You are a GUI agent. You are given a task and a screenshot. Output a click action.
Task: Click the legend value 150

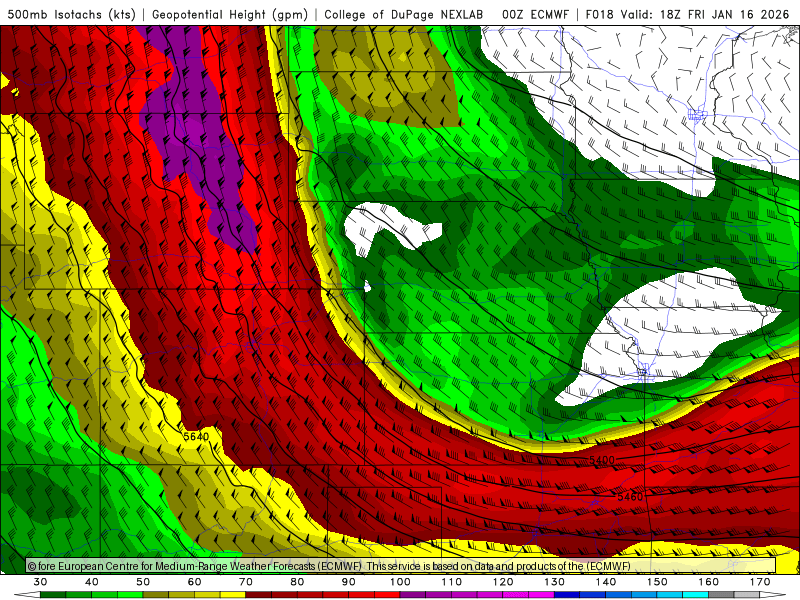658,582
